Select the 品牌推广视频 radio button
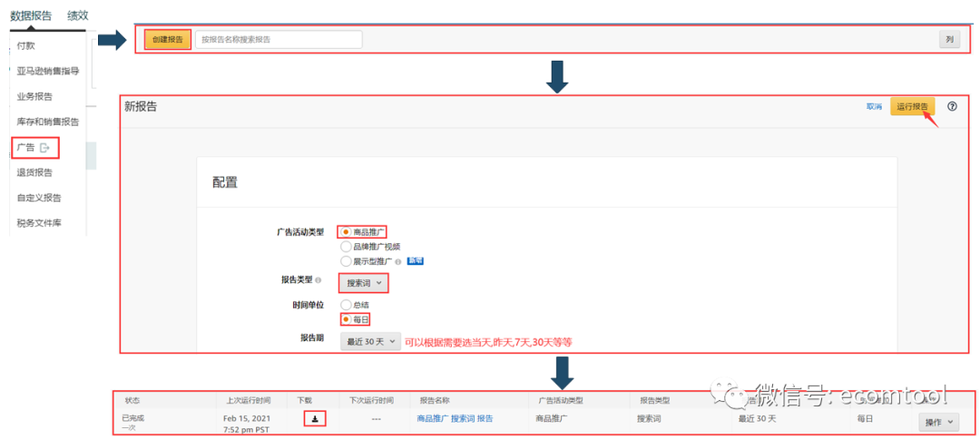This screenshot has height=439, width=980. click(x=346, y=246)
